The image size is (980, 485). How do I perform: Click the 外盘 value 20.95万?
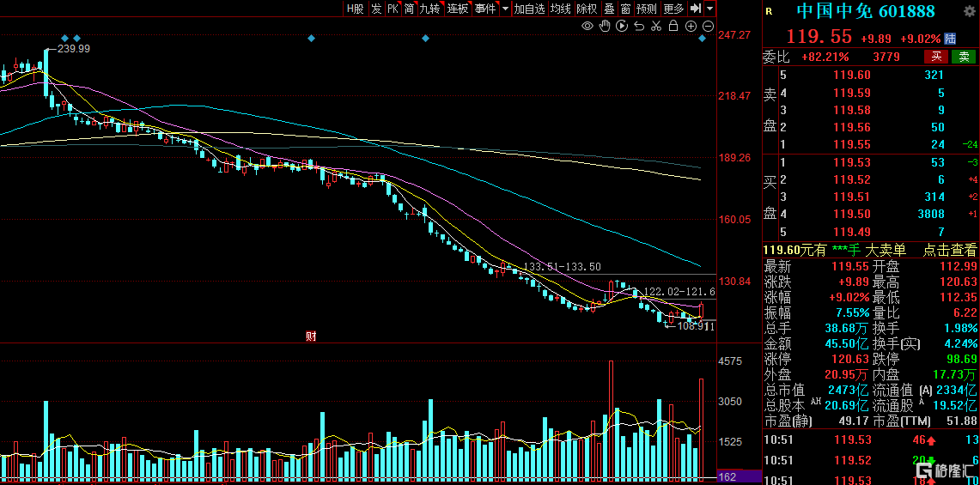pyautogui.click(x=844, y=375)
